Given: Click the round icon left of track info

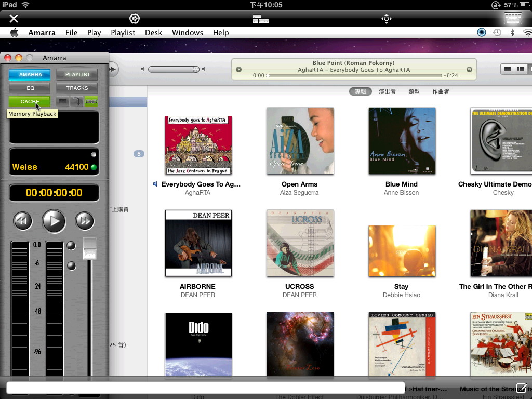Looking at the screenshot, I should pos(238,69).
